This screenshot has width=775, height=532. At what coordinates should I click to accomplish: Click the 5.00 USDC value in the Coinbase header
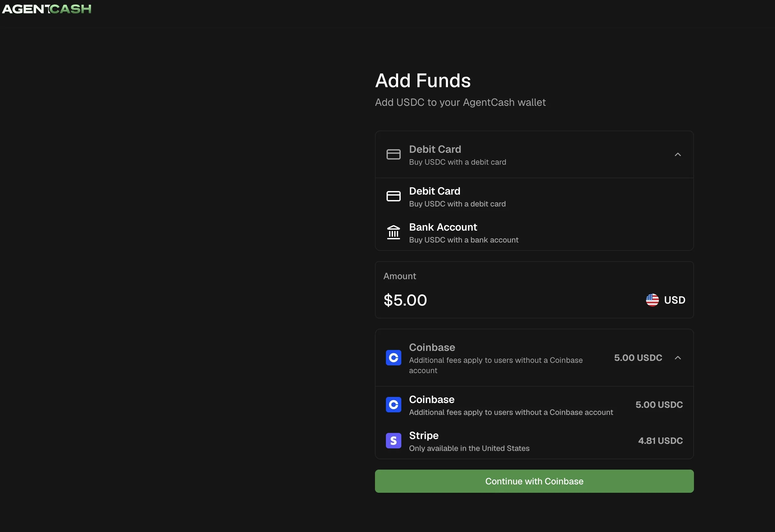click(638, 358)
